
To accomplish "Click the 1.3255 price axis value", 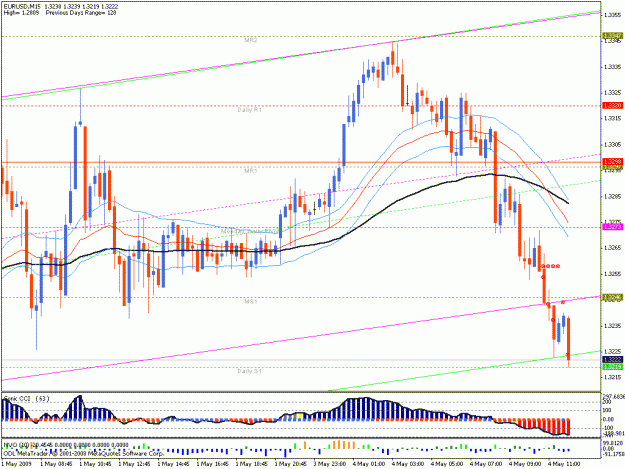I will tap(613, 274).
